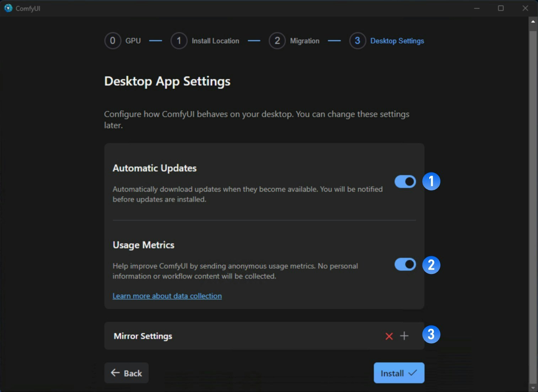Click the ComfyUI logo in the title bar
Image resolution: width=538 pixels, height=392 pixels.
tap(8, 8)
